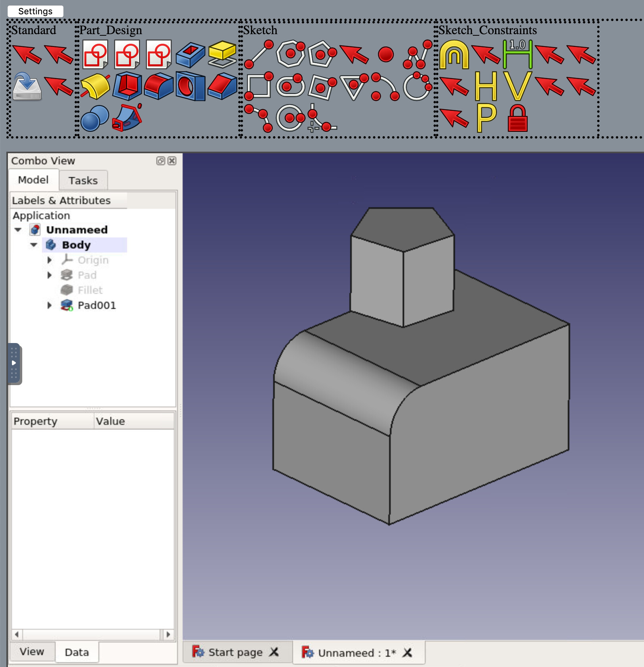Image resolution: width=644 pixels, height=667 pixels.
Task: Apply the Vertical constraint V icon
Action: [517, 86]
